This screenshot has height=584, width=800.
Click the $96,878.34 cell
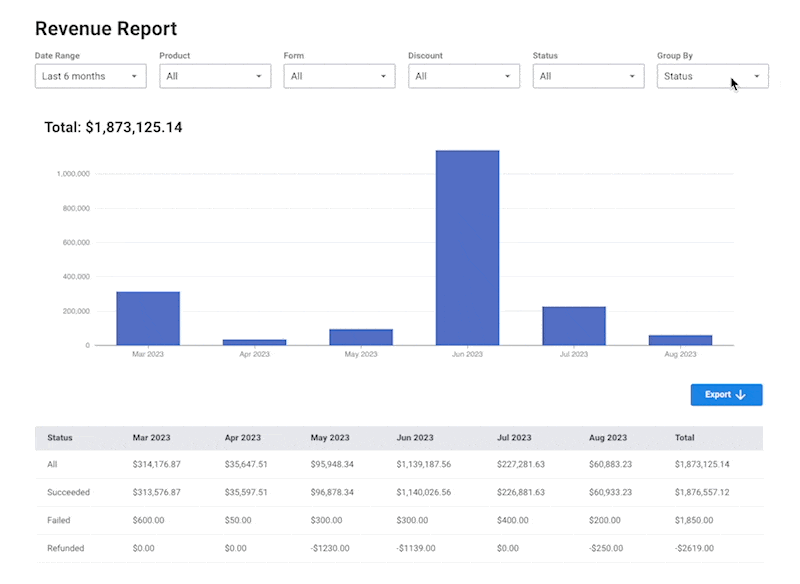[332, 492]
